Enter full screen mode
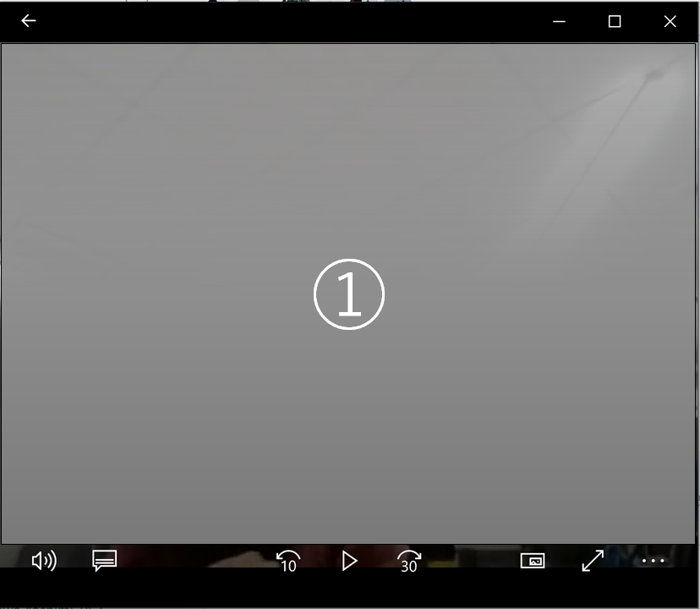The image size is (700, 609). click(593, 560)
